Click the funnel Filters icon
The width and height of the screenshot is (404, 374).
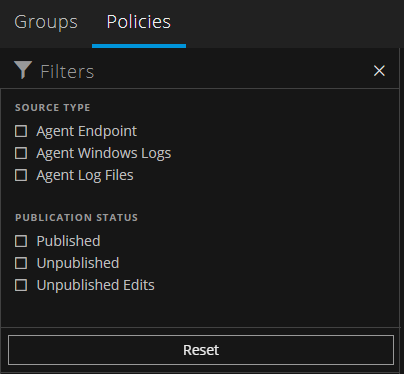pyautogui.click(x=23, y=70)
